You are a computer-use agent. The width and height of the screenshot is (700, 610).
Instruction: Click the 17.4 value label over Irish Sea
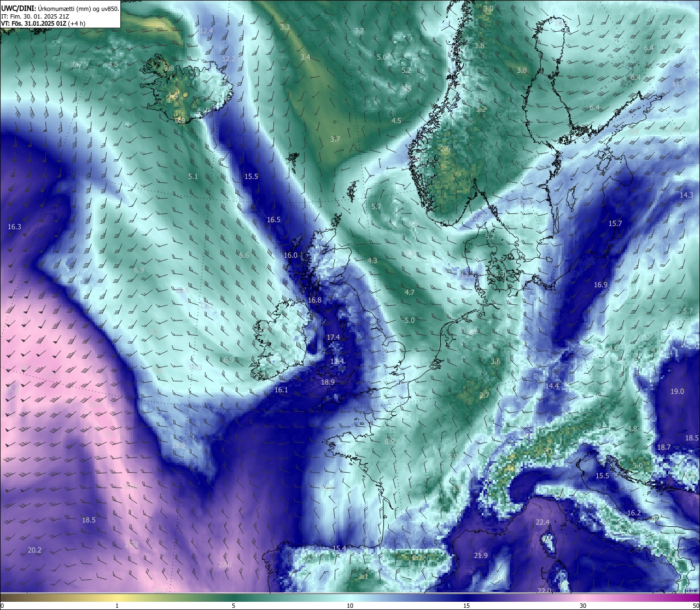pyautogui.click(x=333, y=337)
